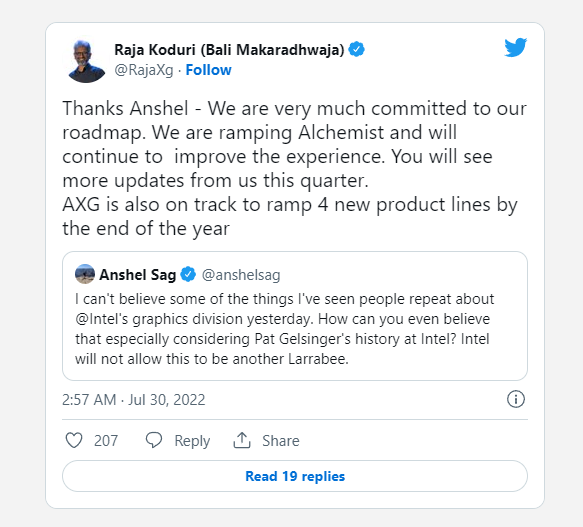This screenshot has width=583, height=527.
Task: Click the Raja Koduri display name
Action: click(x=229, y=50)
